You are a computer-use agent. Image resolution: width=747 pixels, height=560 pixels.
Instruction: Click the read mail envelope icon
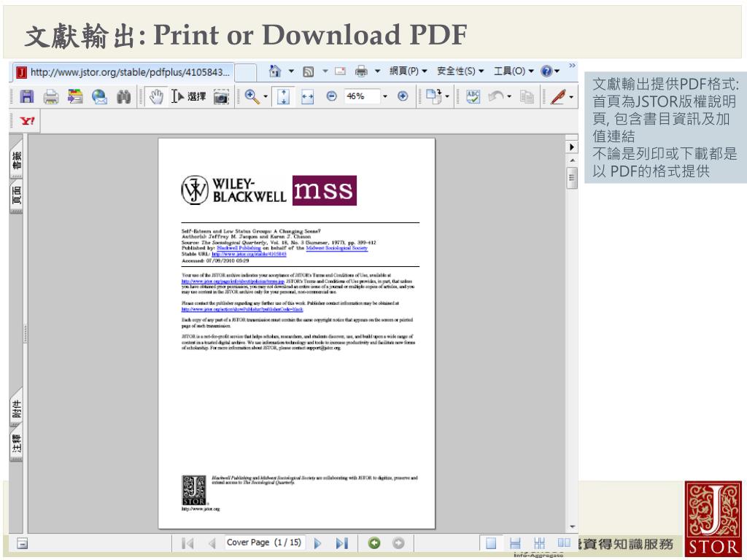point(340,71)
